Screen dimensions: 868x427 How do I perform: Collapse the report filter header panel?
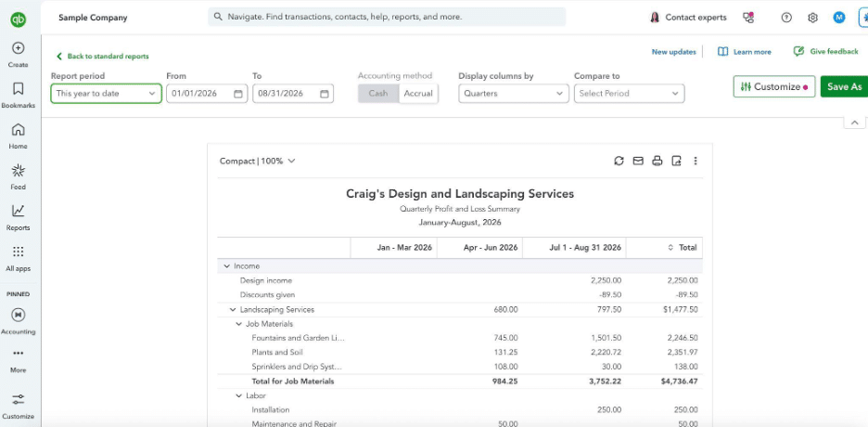click(x=854, y=123)
